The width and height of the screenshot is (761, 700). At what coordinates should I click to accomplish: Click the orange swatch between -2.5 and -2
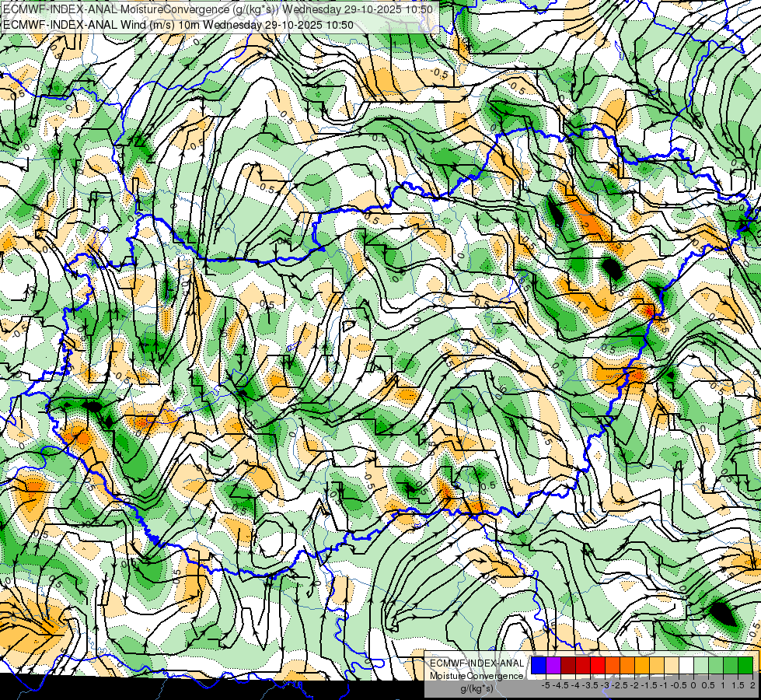pyautogui.click(x=627, y=666)
